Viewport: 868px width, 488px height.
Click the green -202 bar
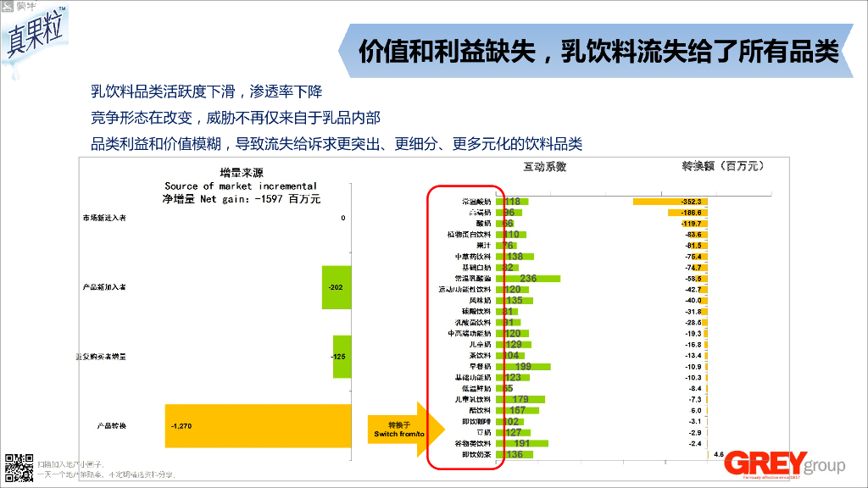[337, 287]
